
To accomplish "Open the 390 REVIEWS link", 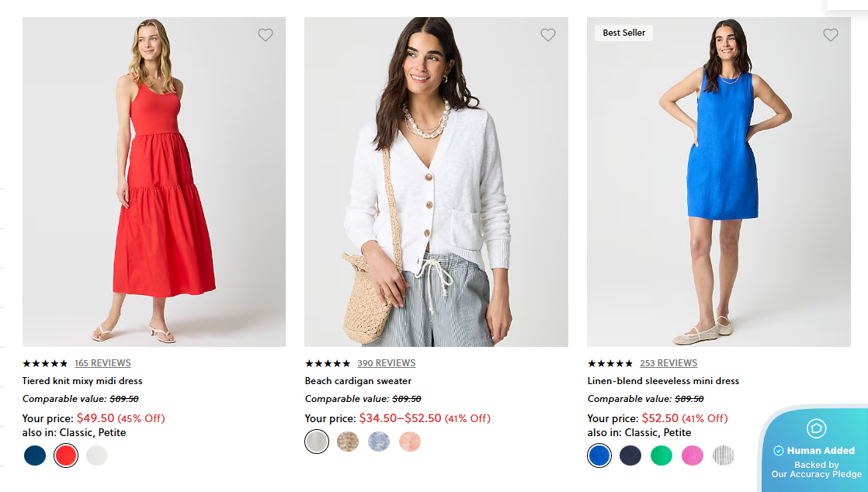I will click(387, 362).
